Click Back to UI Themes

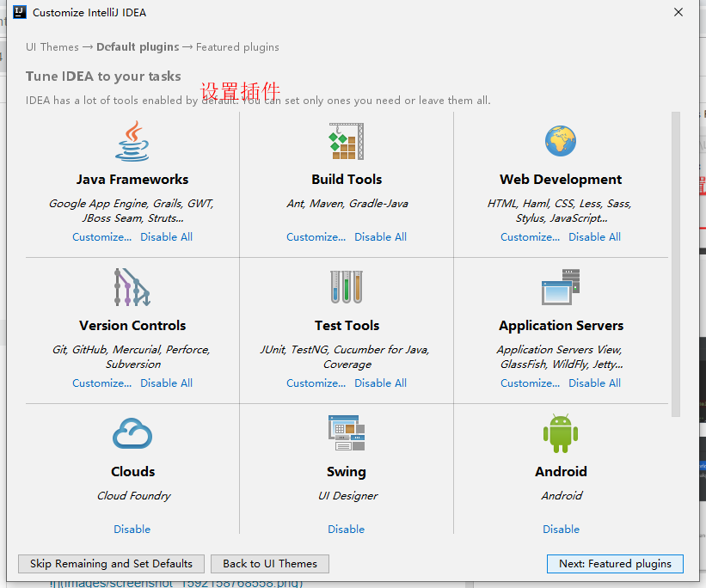269,563
